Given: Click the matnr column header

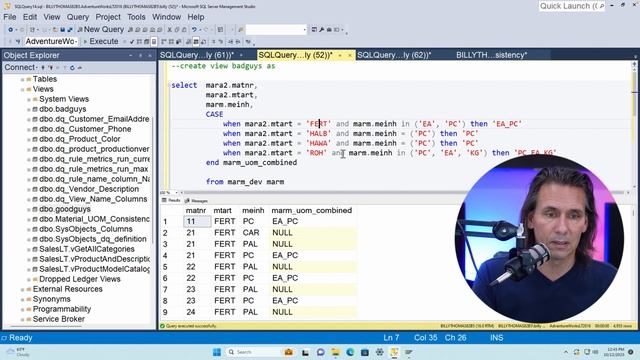Looking at the screenshot, I should click(x=196, y=211).
